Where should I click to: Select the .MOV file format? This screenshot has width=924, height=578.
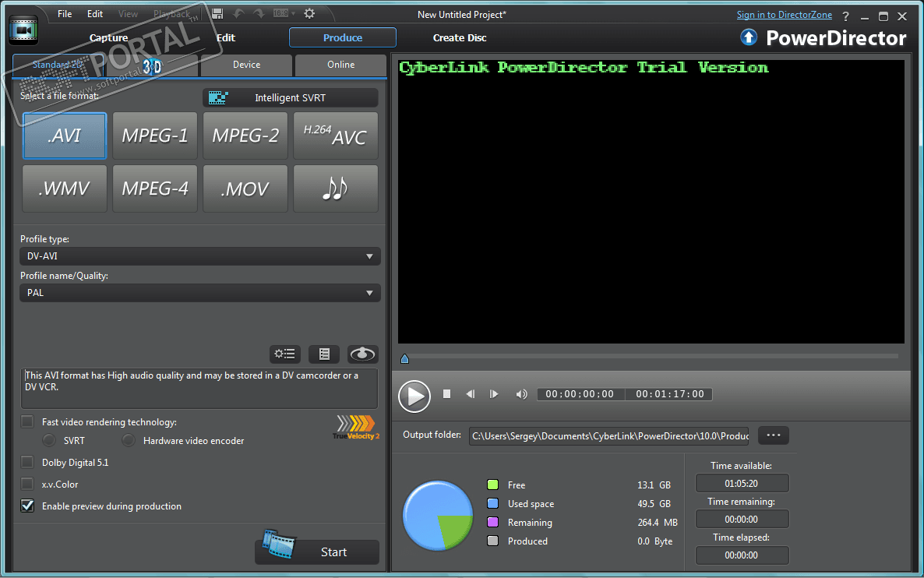tap(245, 189)
